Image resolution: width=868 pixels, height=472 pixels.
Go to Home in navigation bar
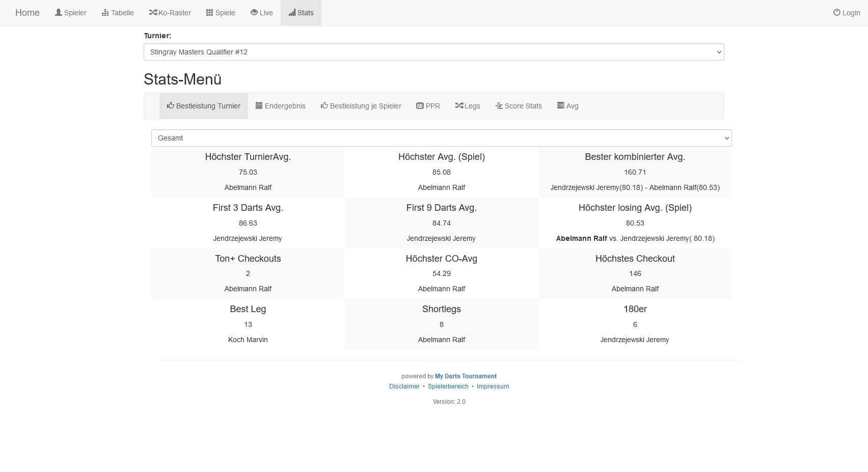(28, 13)
